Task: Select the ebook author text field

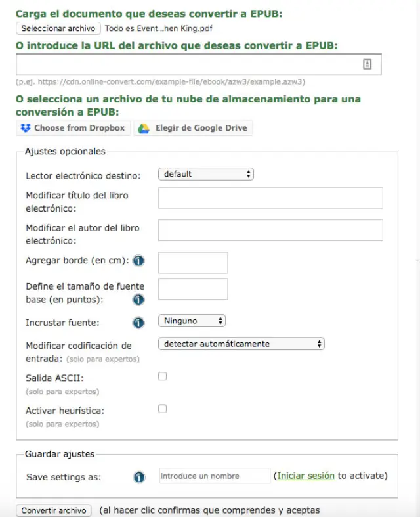Action: click(270, 231)
